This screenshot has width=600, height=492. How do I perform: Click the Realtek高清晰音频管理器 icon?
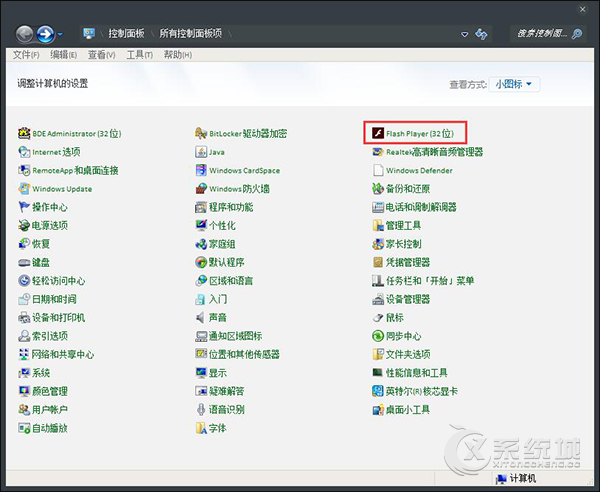(x=378, y=152)
